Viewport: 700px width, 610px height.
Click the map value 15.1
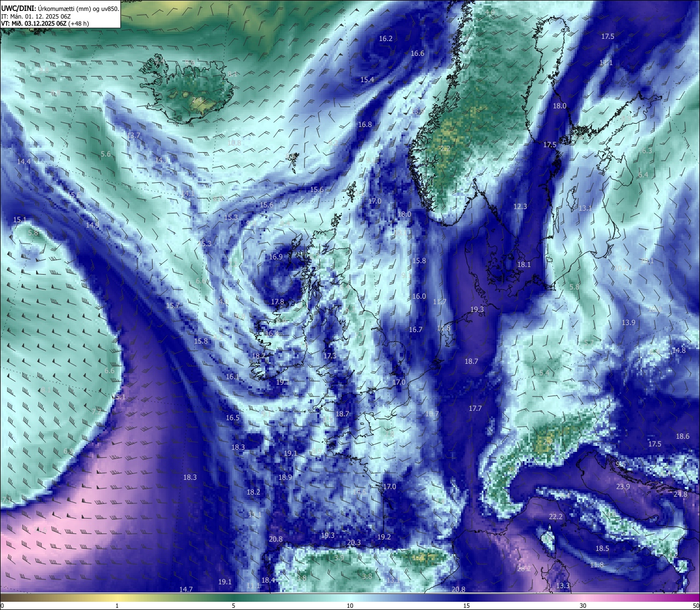tap(20, 219)
